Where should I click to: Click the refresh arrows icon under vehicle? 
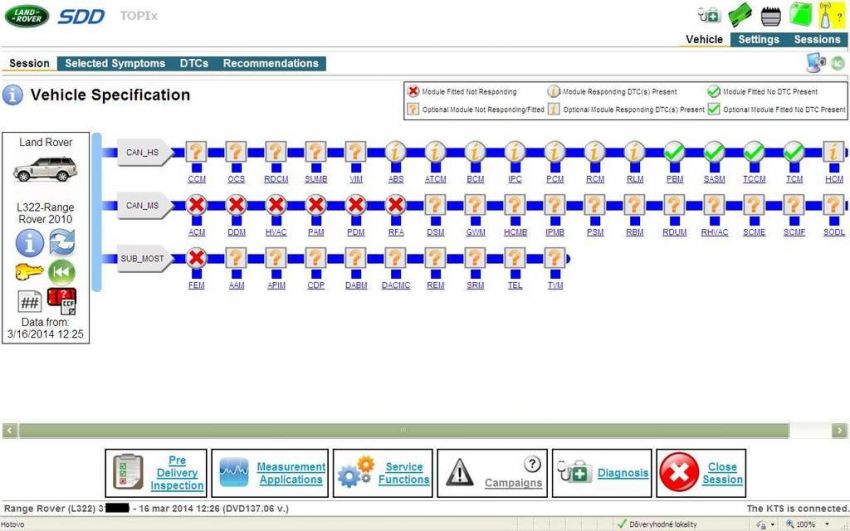click(62, 242)
